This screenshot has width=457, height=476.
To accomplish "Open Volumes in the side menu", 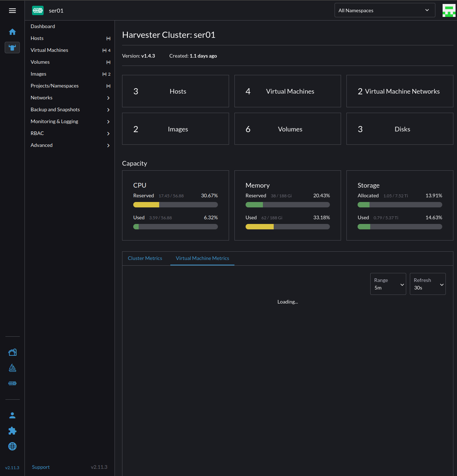I will (x=40, y=62).
